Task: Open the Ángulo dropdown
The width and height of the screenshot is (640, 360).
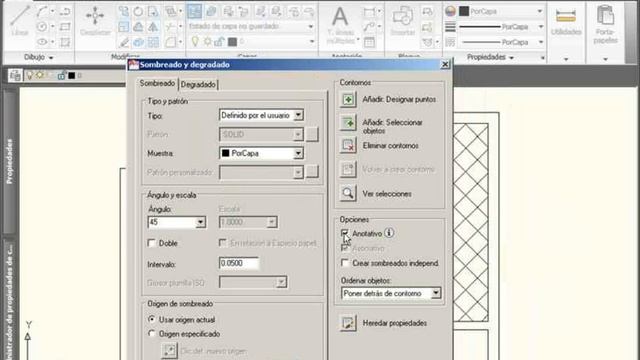Action: point(200,222)
